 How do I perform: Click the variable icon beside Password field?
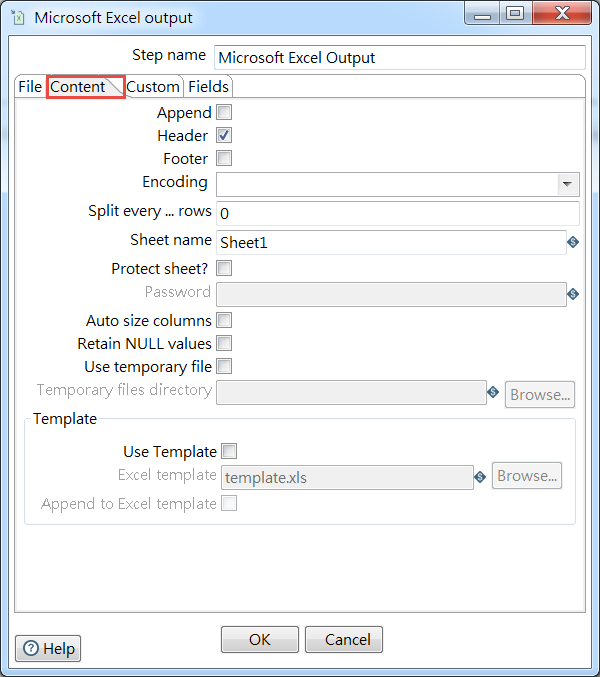[x=573, y=294]
